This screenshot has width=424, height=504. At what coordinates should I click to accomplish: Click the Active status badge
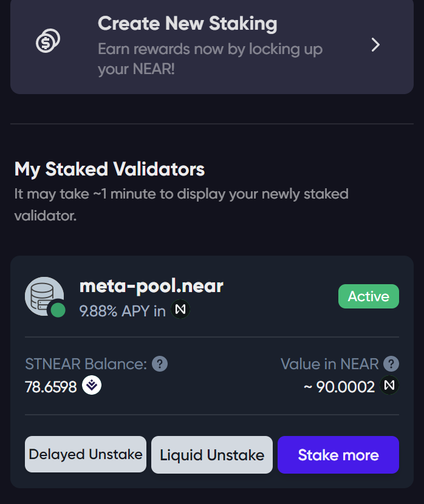pyautogui.click(x=369, y=296)
